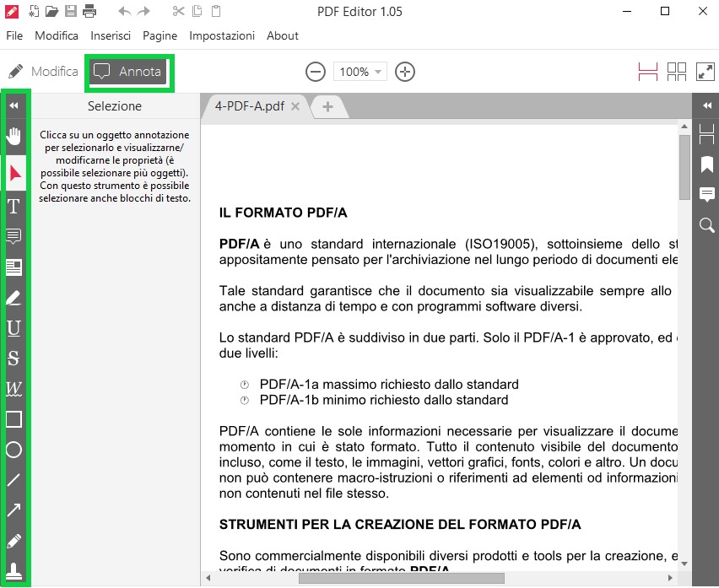Viewport: 719px width, 588px height.
Task: Select the 4-PDF-A.pdf document tab
Action: click(250, 106)
